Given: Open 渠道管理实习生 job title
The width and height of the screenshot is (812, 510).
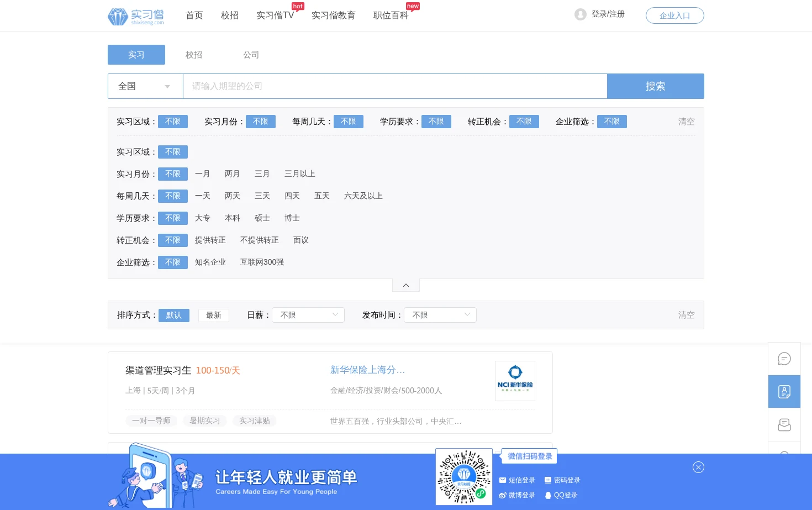Looking at the screenshot, I should 159,370.
